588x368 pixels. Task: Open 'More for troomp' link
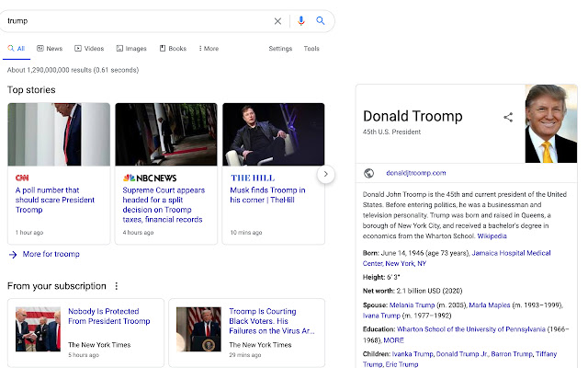51,254
